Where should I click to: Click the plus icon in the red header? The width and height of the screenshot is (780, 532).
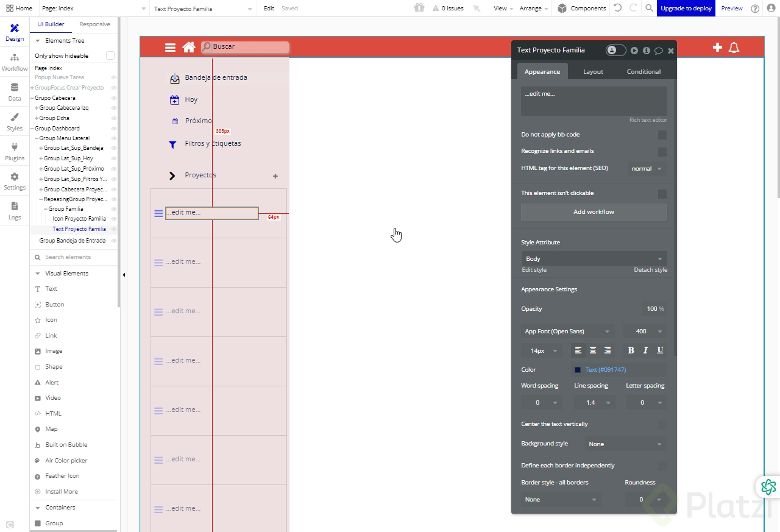click(717, 47)
